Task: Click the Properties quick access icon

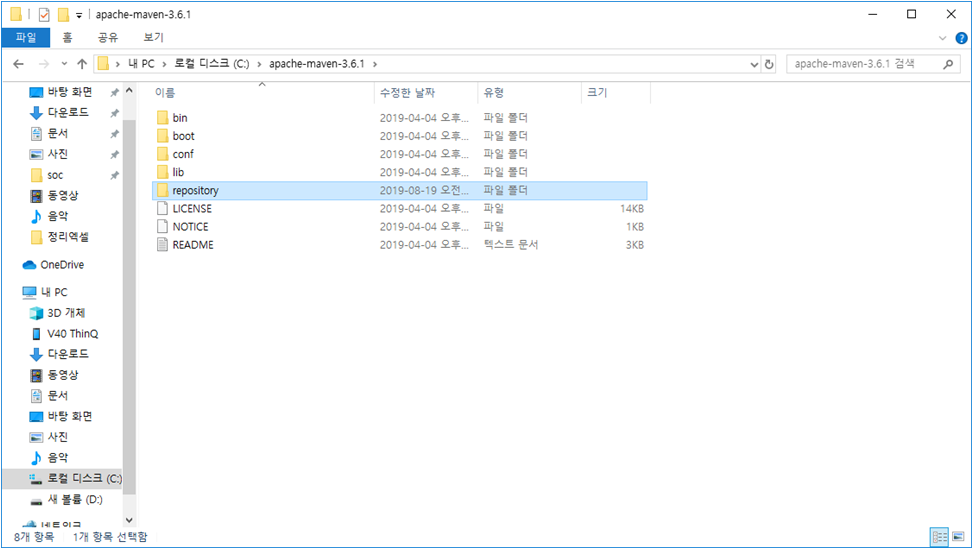Action: tap(44, 14)
